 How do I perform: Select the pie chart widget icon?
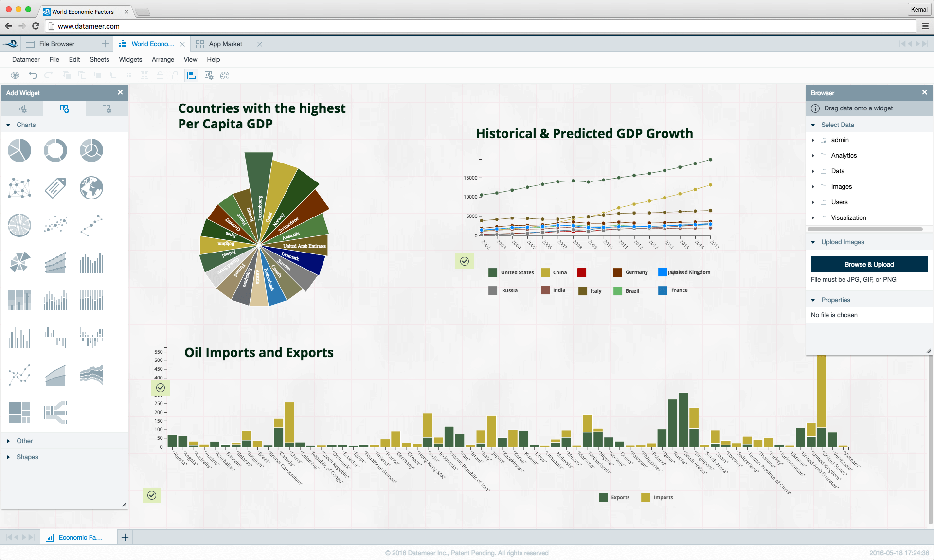pyautogui.click(x=19, y=150)
